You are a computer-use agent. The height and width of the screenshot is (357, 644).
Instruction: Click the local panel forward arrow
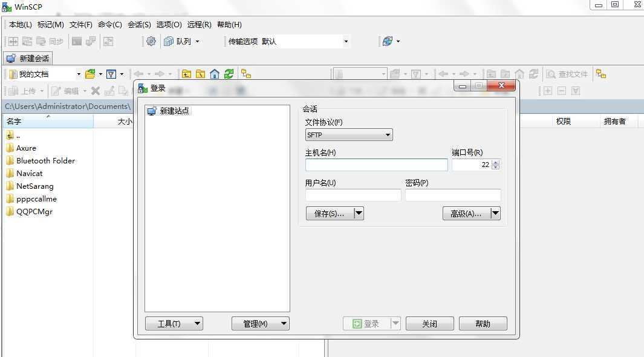(x=160, y=74)
